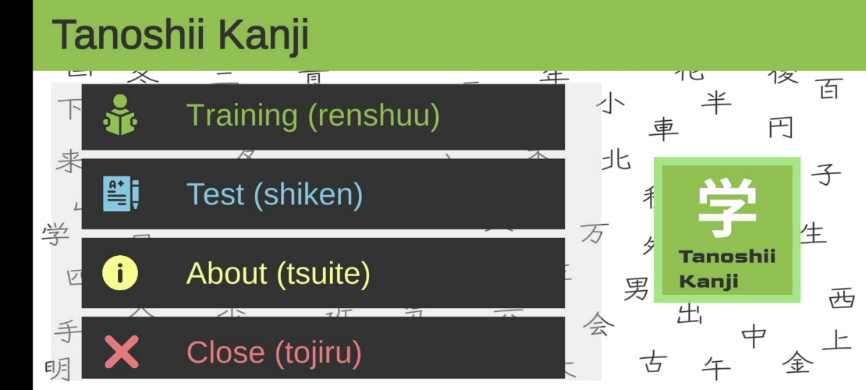Click the 円 kanji in the background
This screenshot has height=390, width=866.
[780, 128]
